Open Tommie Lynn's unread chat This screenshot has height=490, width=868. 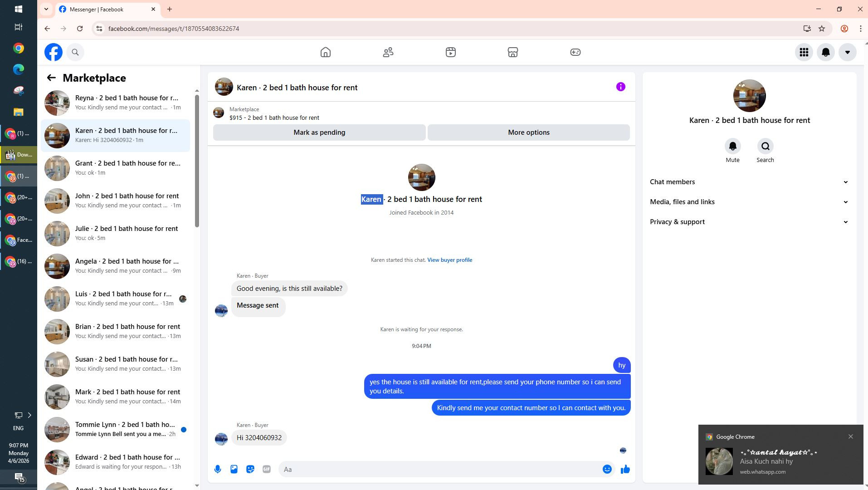coord(116,429)
